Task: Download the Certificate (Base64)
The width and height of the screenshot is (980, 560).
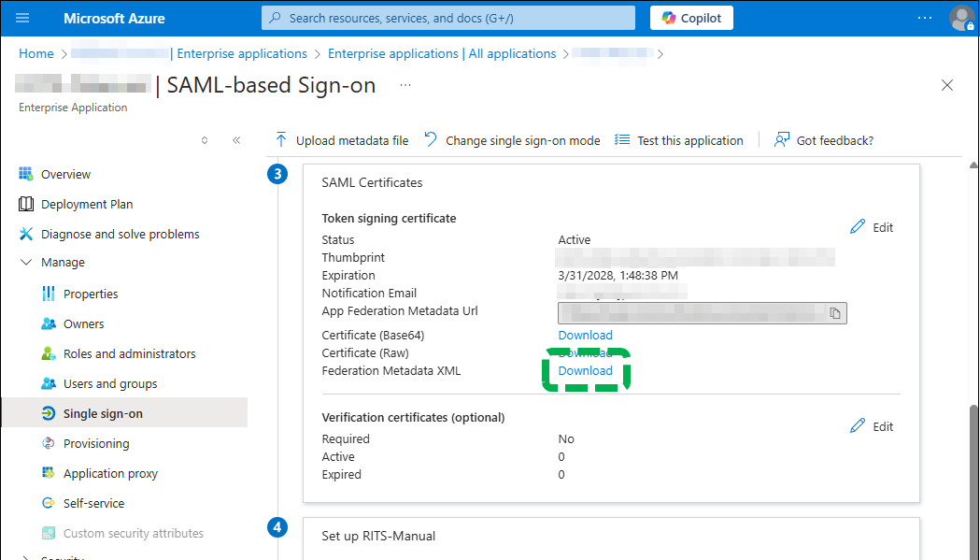Action: [x=585, y=335]
